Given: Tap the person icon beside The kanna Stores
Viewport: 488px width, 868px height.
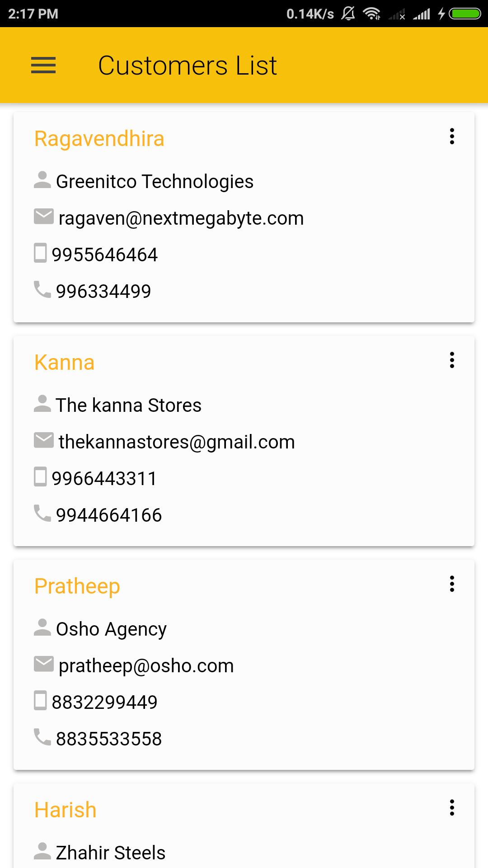Looking at the screenshot, I should (42, 404).
